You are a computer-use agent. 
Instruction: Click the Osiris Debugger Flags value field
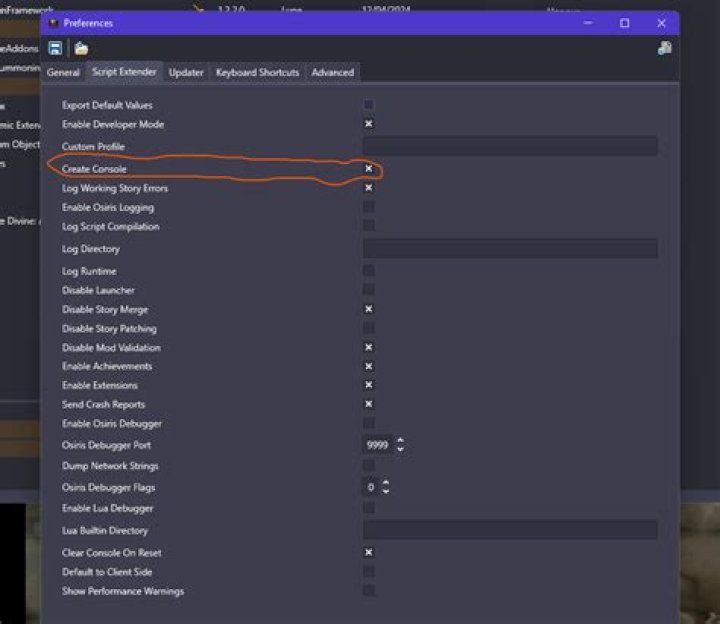371,487
